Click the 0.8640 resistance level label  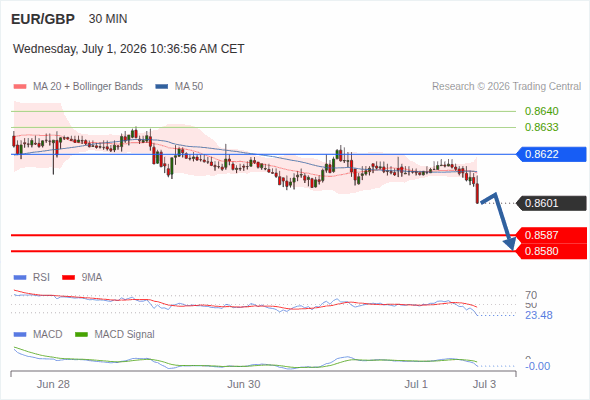[541, 111]
